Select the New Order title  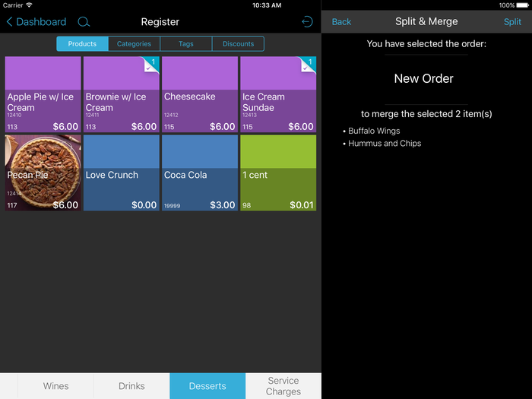pos(423,78)
